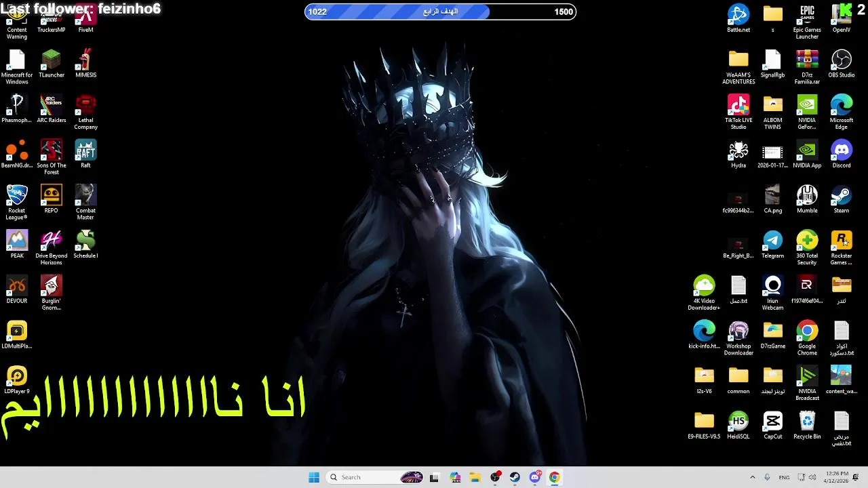The width and height of the screenshot is (868, 488).
Task: Select the REPO game icon
Action: 52,199
